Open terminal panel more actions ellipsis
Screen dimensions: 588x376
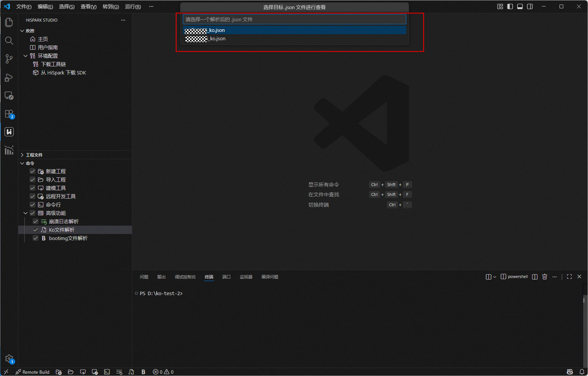click(555, 277)
